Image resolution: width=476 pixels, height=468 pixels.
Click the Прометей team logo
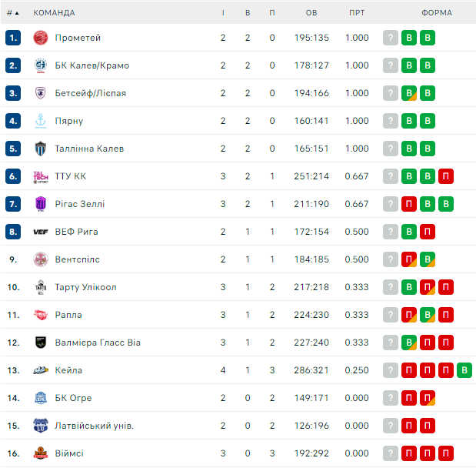point(41,38)
